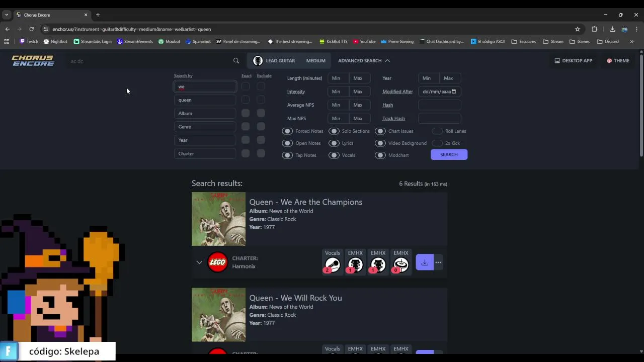Toggle the Open Notes switch

[x=287, y=143]
